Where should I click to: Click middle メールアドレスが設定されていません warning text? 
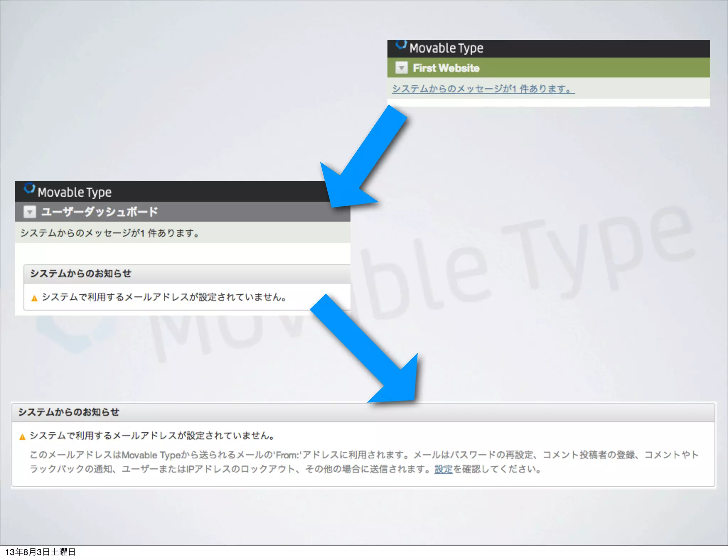pyautogui.click(x=164, y=297)
